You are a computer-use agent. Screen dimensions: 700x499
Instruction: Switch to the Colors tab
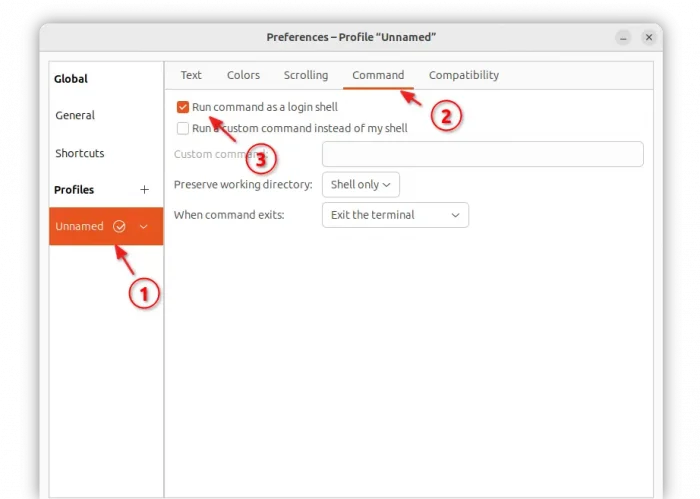coord(243,75)
